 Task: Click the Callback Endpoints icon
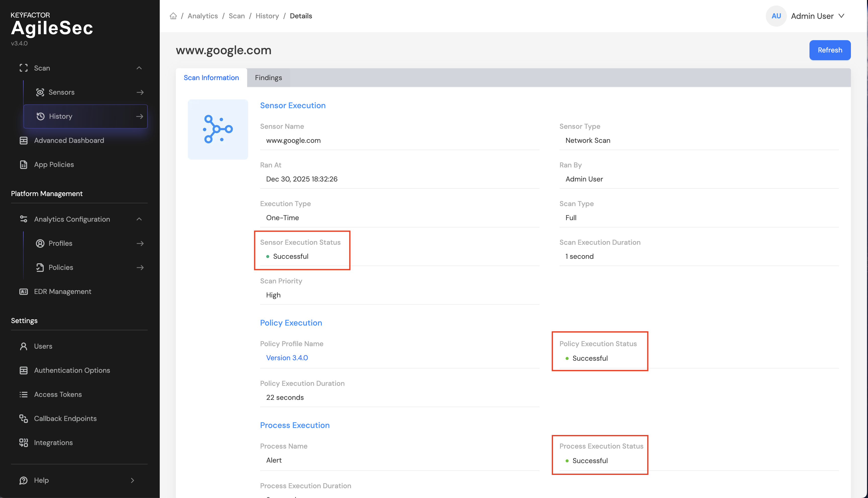point(23,419)
